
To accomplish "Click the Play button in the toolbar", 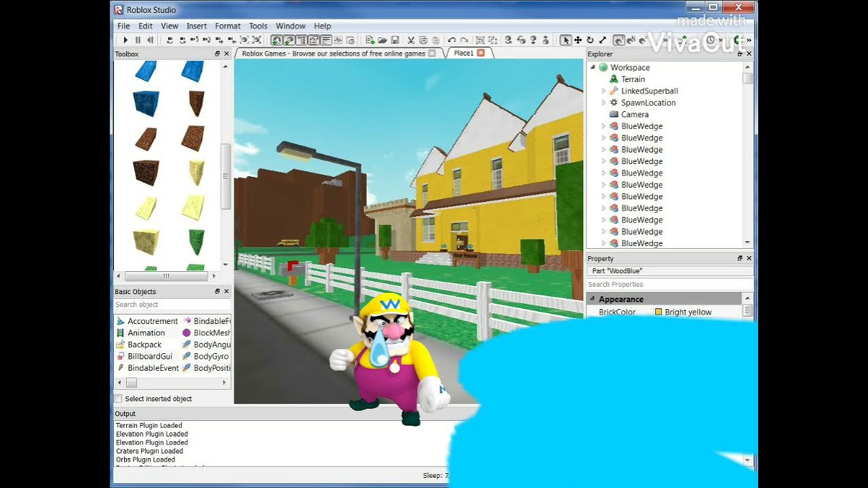I will (125, 40).
